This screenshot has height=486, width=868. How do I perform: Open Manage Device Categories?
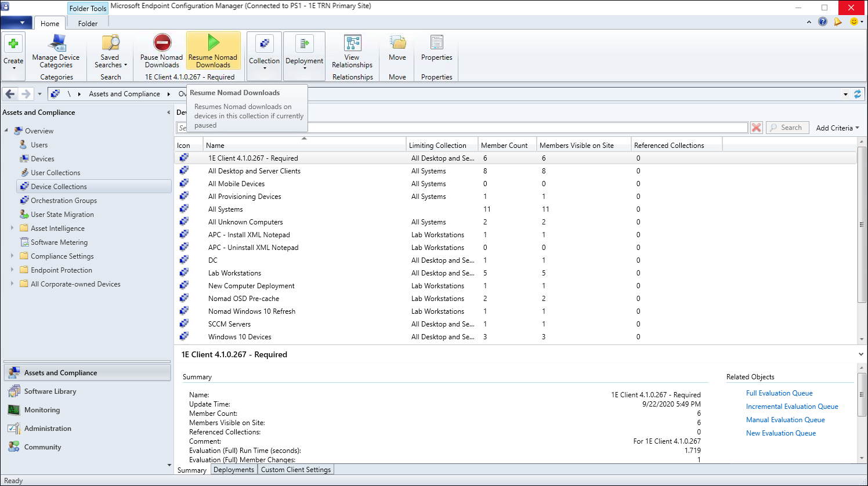(56, 52)
